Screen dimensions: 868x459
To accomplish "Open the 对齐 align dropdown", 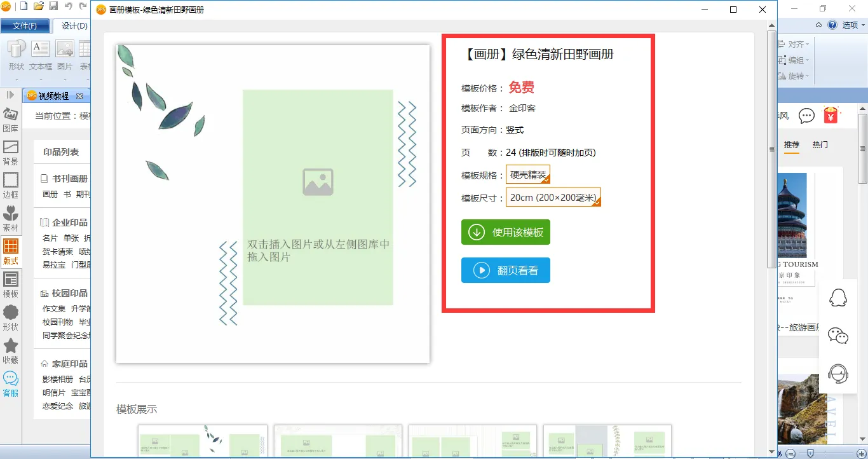I will tap(794, 45).
